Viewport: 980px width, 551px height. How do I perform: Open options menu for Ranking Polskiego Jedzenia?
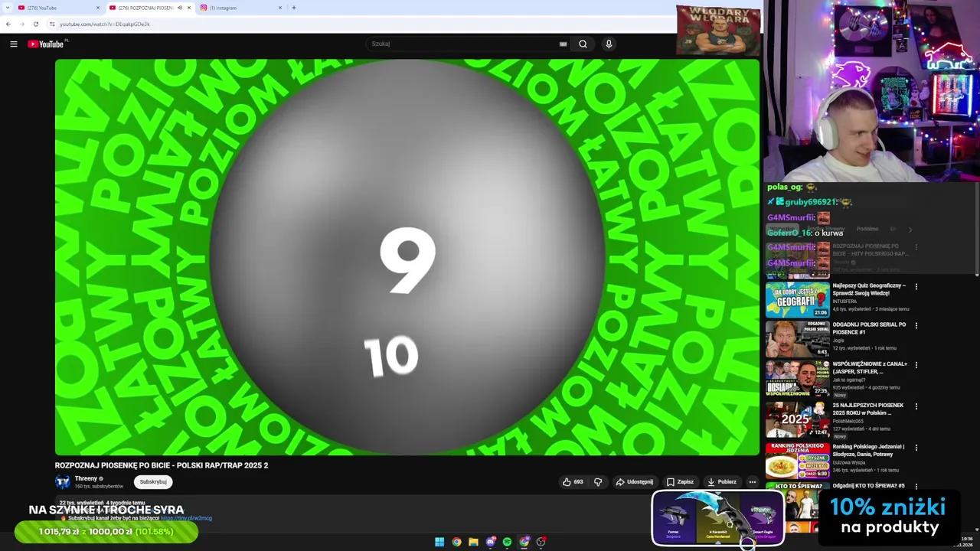tap(916, 448)
